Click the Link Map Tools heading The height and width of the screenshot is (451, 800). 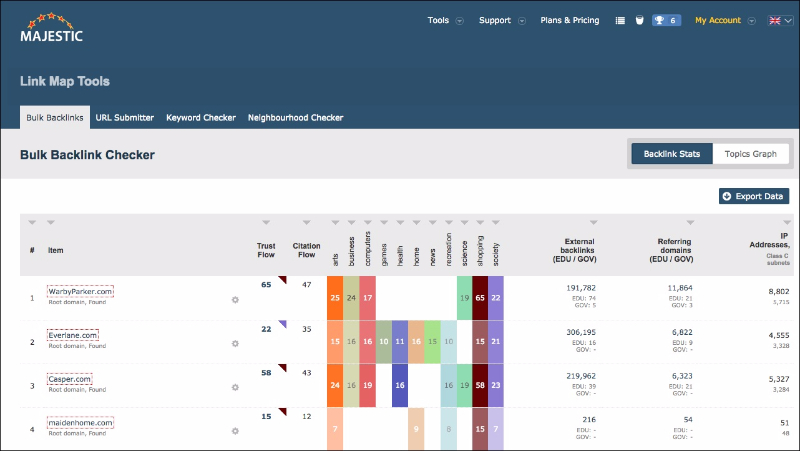click(x=65, y=81)
